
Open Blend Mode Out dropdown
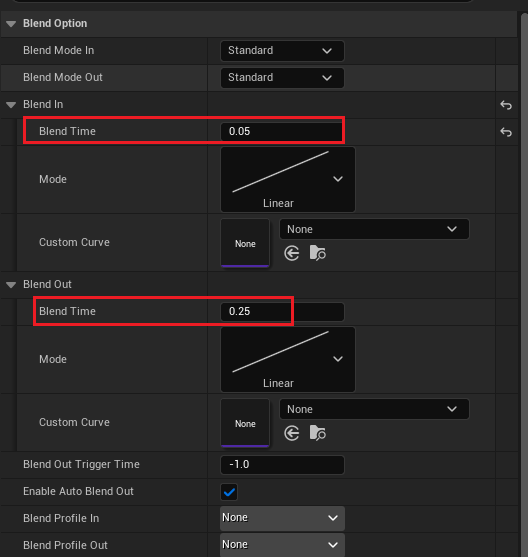282,78
